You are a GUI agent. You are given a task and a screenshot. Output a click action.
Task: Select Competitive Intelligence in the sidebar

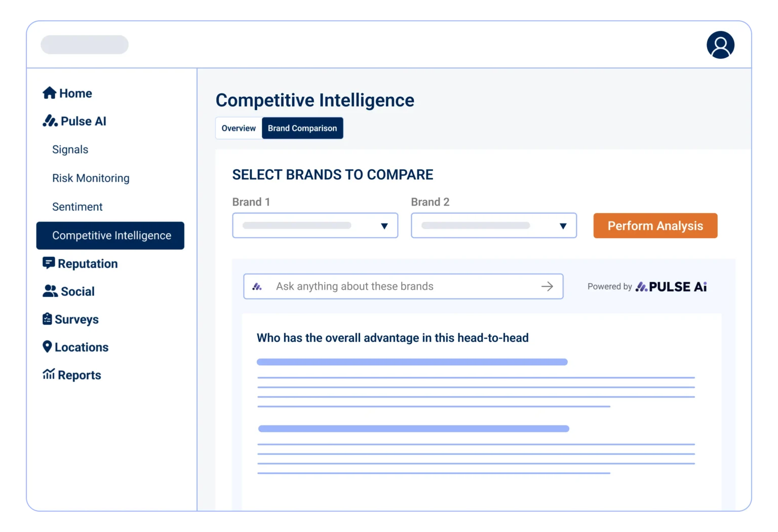[111, 236]
